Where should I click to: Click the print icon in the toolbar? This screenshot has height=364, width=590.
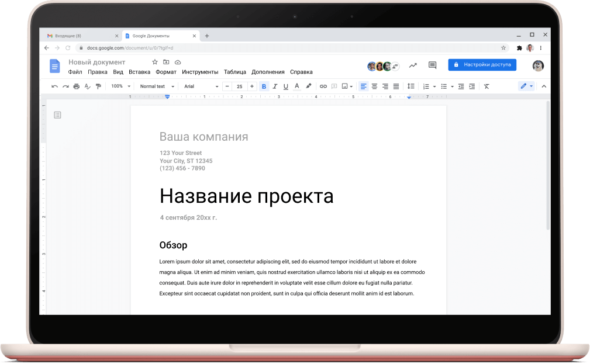click(76, 86)
